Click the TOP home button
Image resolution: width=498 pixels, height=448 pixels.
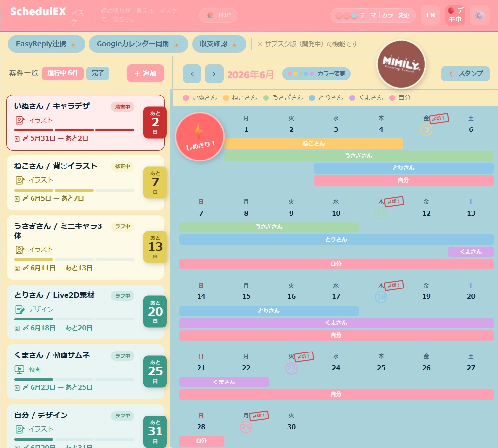point(219,15)
